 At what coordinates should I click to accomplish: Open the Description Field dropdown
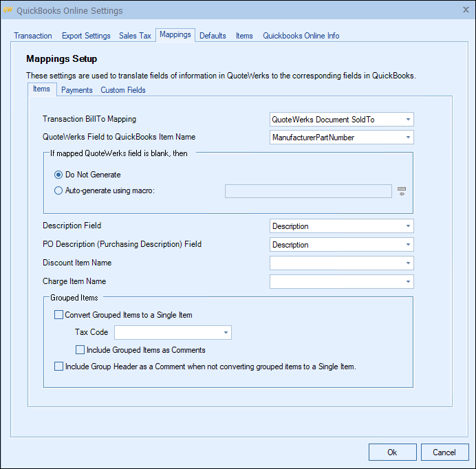(408, 226)
